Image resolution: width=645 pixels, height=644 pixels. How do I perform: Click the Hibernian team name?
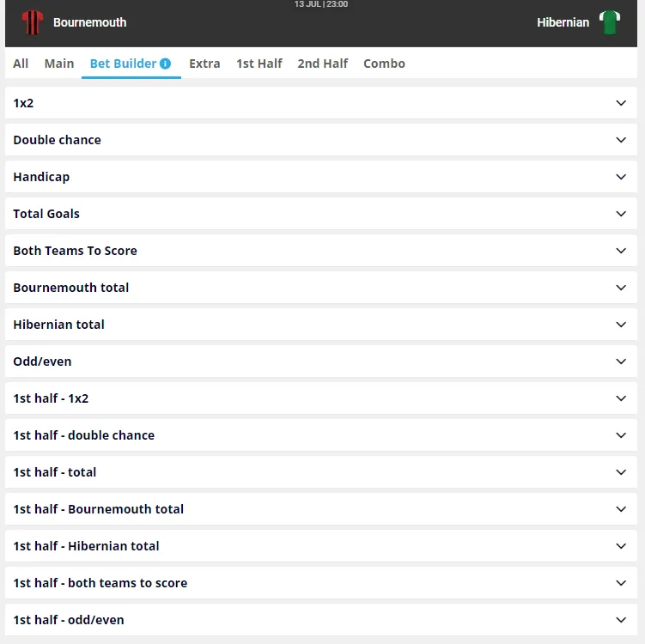tap(563, 22)
